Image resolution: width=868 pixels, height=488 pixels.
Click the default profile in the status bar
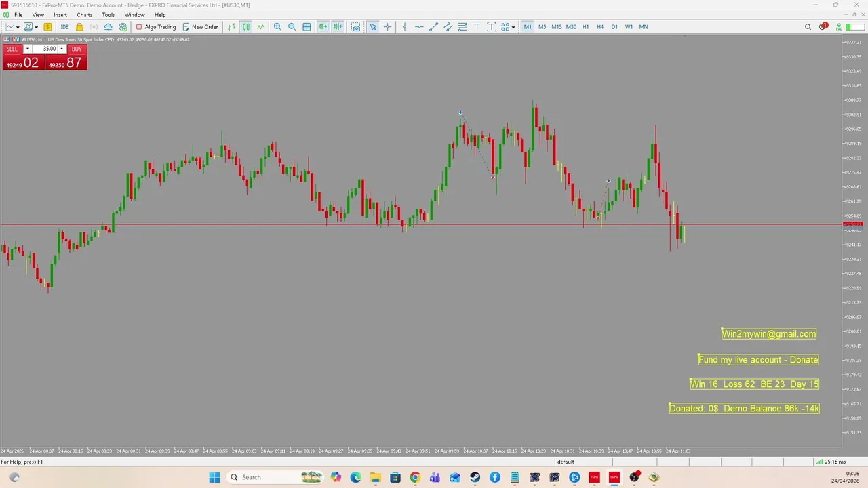566,462
